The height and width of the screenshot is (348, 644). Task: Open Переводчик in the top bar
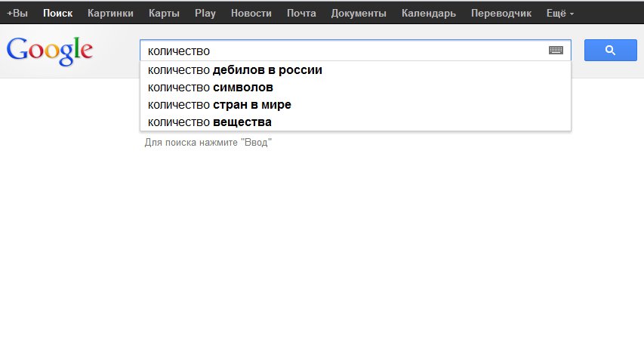tap(501, 13)
